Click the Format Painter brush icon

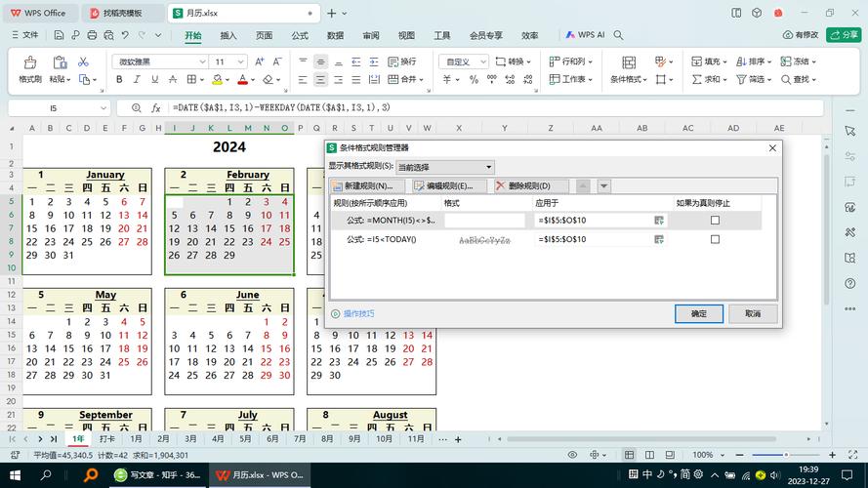pyautogui.click(x=30, y=61)
